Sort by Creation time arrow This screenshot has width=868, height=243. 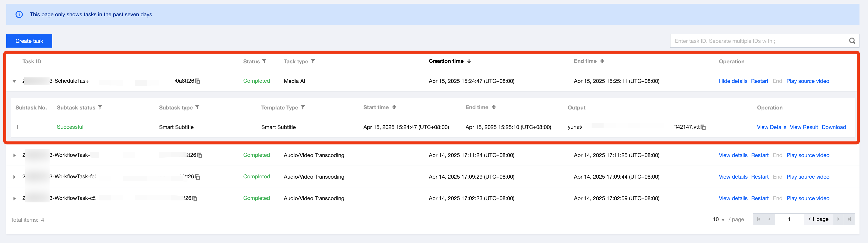pyautogui.click(x=469, y=61)
